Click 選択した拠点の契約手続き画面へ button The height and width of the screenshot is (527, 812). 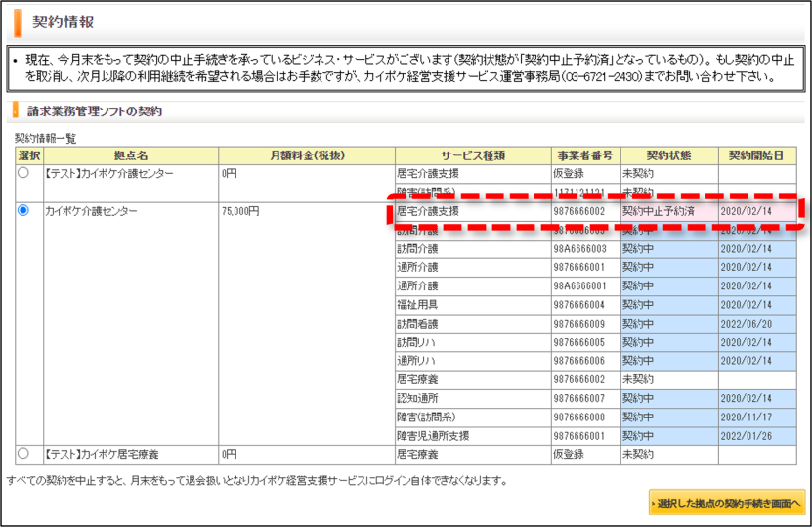coord(727,504)
